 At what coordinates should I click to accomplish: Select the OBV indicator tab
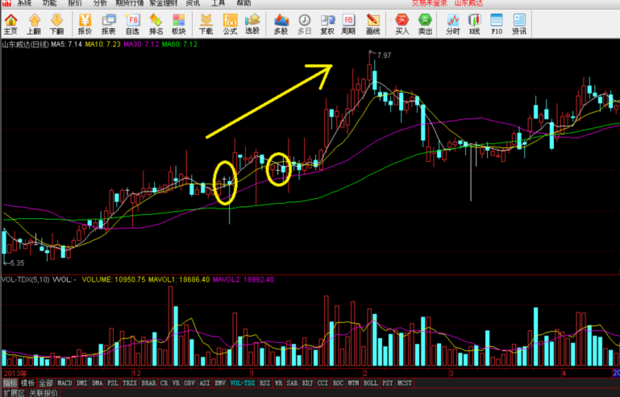coord(189,383)
